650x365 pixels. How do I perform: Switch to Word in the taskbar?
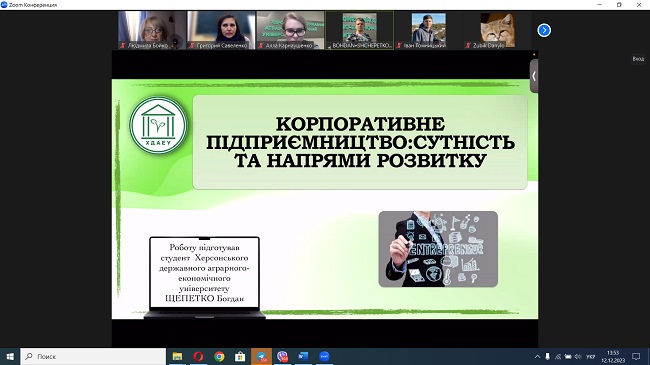[303, 356]
